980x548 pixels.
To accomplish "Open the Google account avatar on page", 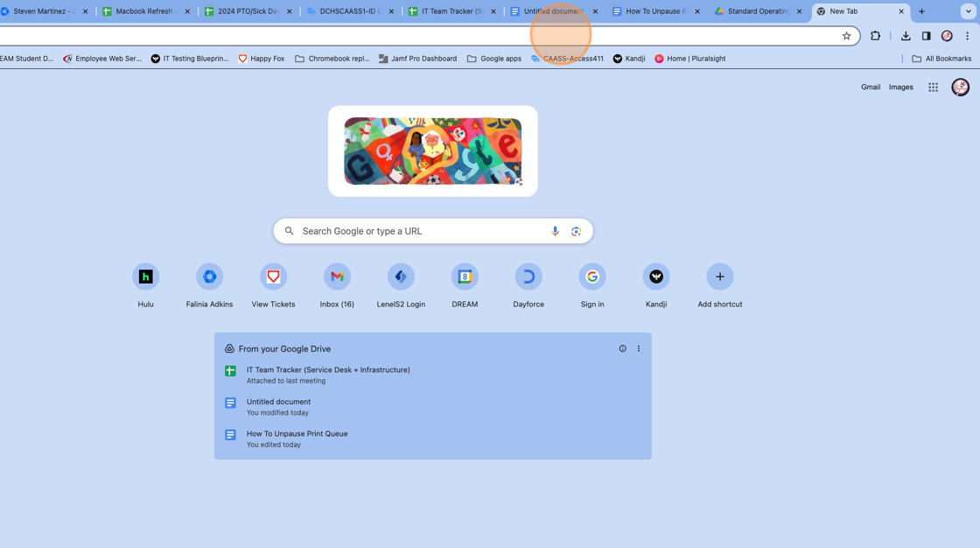I will [x=960, y=87].
